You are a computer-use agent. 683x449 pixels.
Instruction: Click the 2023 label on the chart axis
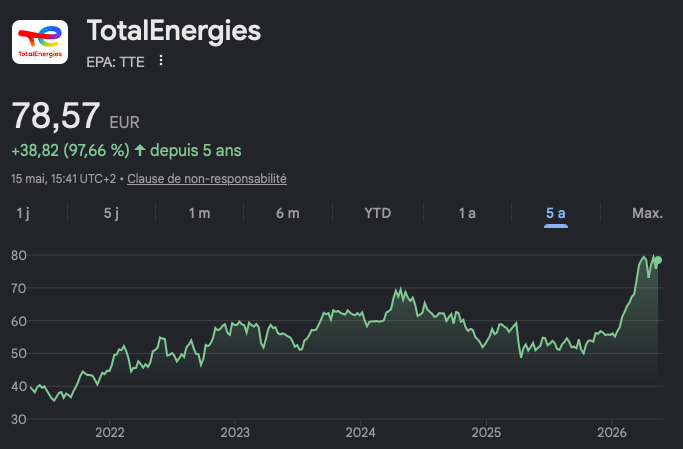coord(235,432)
